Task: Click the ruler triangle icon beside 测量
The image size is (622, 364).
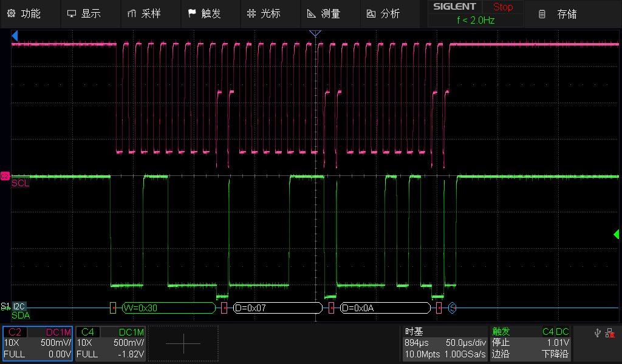Action: coord(312,14)
